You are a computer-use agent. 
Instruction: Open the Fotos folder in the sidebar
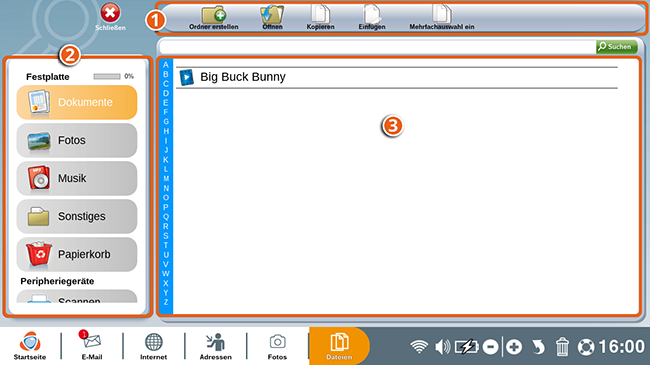(77, 140)
